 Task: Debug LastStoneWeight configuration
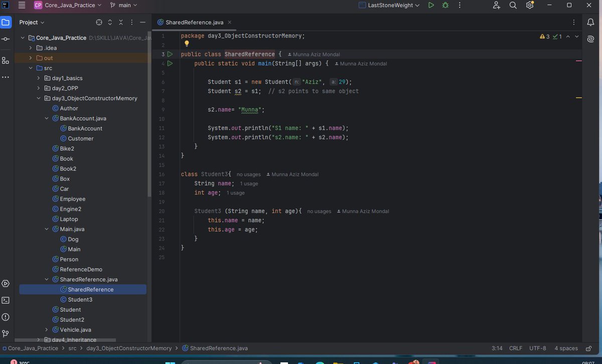point(445,5)
